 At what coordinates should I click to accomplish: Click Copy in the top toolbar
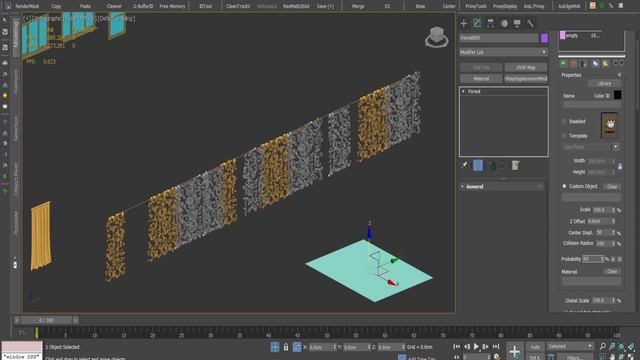pos(56,6)
